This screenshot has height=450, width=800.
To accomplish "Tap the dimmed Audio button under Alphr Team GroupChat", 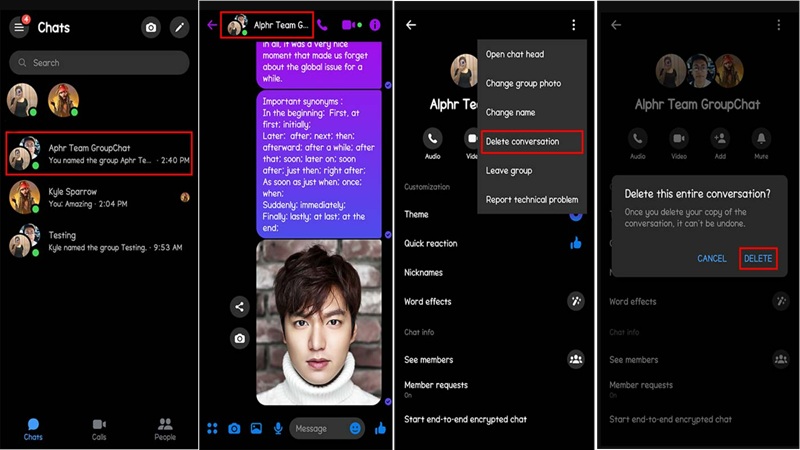I will [637, 138].
